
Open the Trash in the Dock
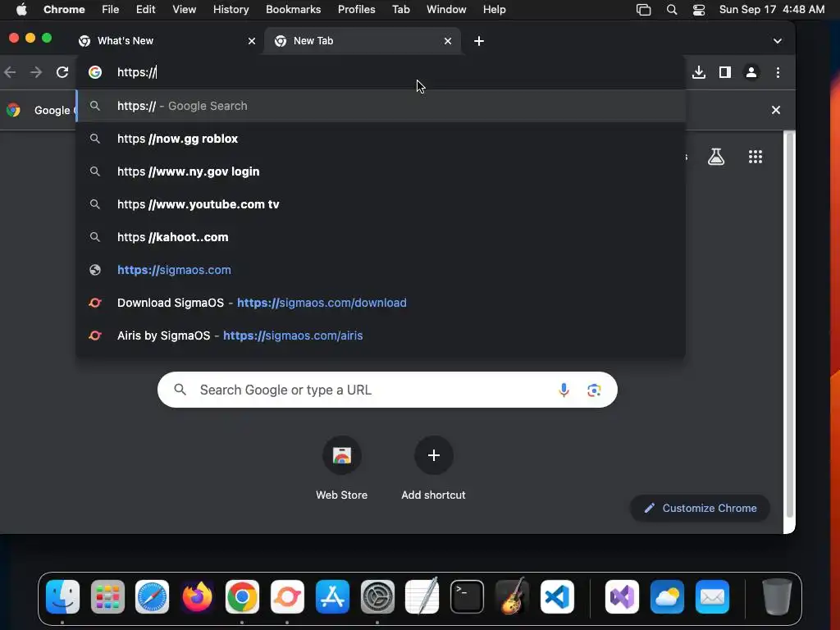pos(777,596)
